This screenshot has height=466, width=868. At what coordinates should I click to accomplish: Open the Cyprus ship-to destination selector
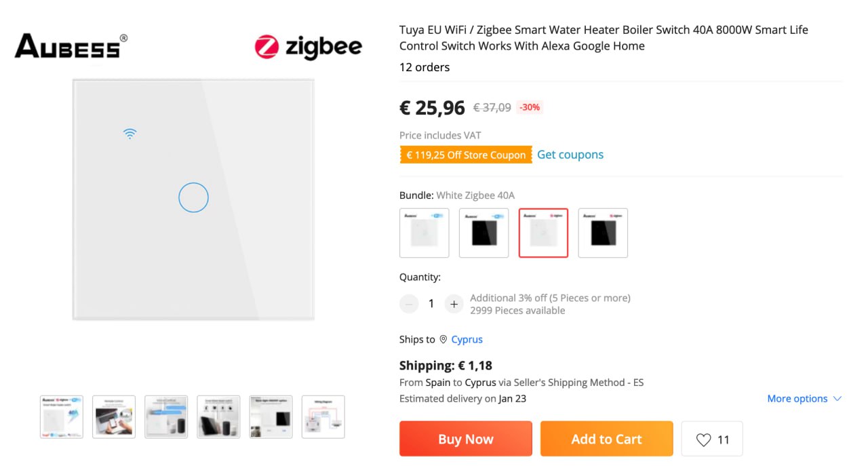pyautogui.click(x=467, y=339)
